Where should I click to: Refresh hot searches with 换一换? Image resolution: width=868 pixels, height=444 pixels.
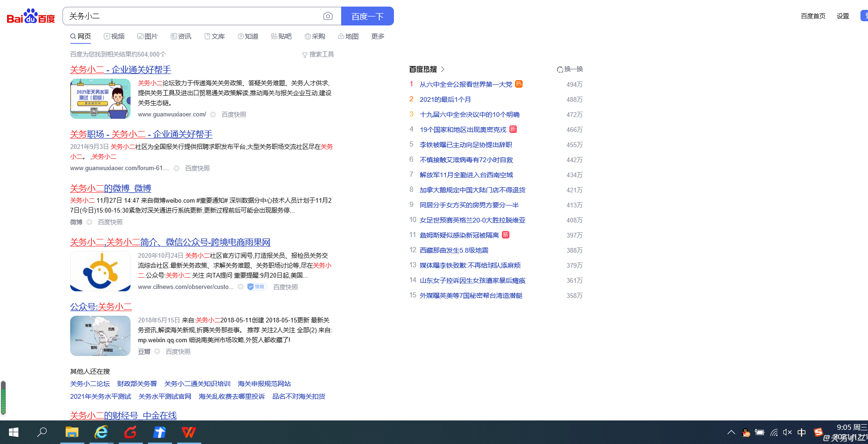[570, 69]
